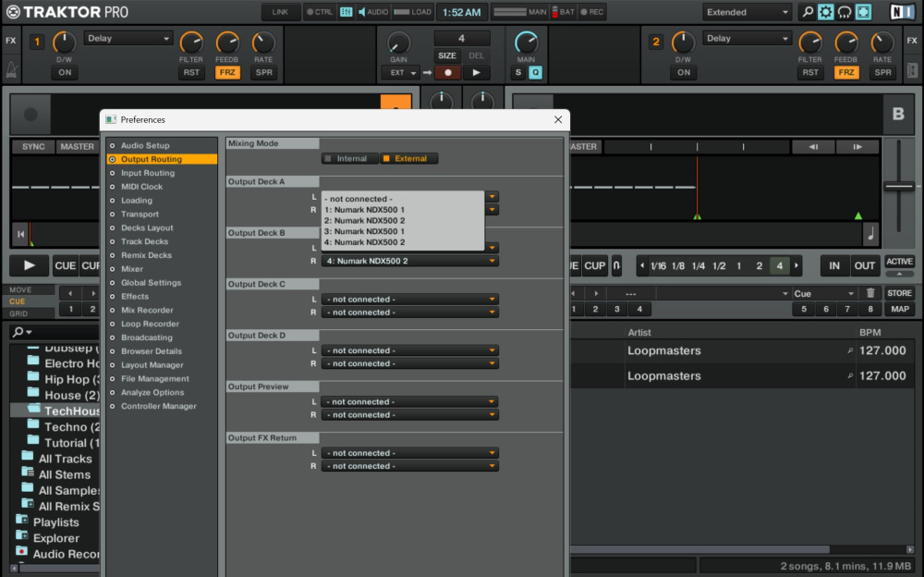Click the Traktor Pro logo
The image size is (924, 577).
click(x=67, y=12)
